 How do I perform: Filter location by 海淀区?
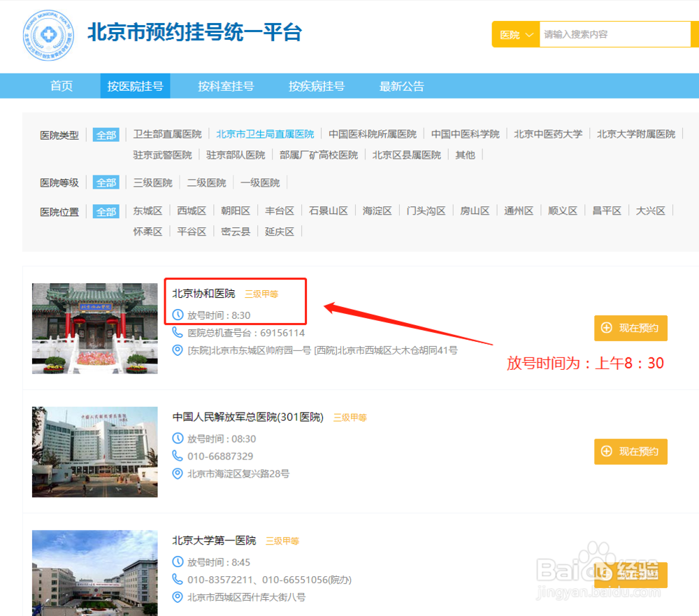tap(377, 210)
